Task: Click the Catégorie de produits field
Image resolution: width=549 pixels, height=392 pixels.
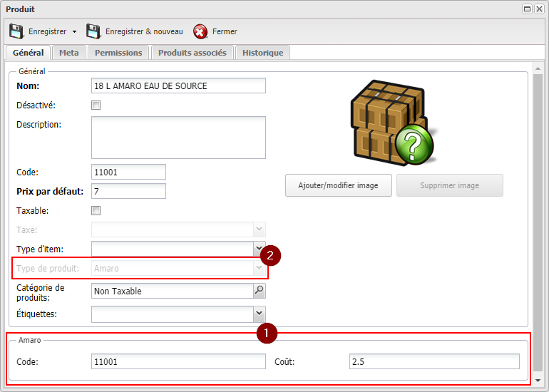Action: click(x=173, y=291)
